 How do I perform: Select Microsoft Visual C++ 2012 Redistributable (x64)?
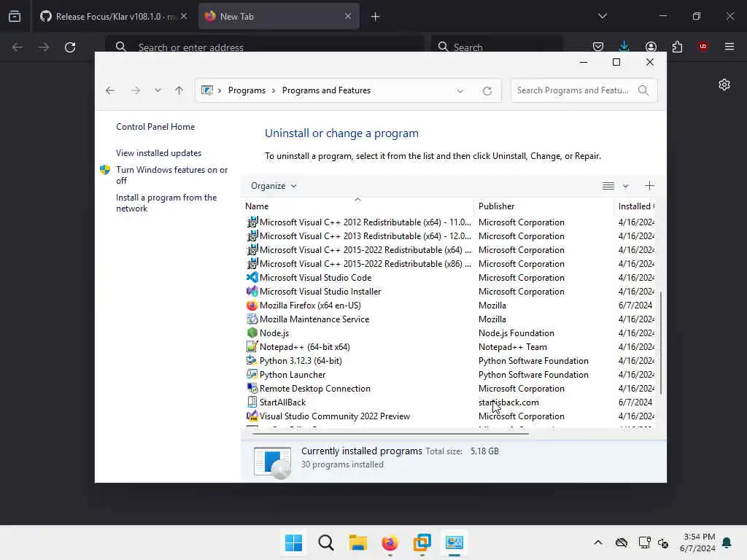point(365,222)
